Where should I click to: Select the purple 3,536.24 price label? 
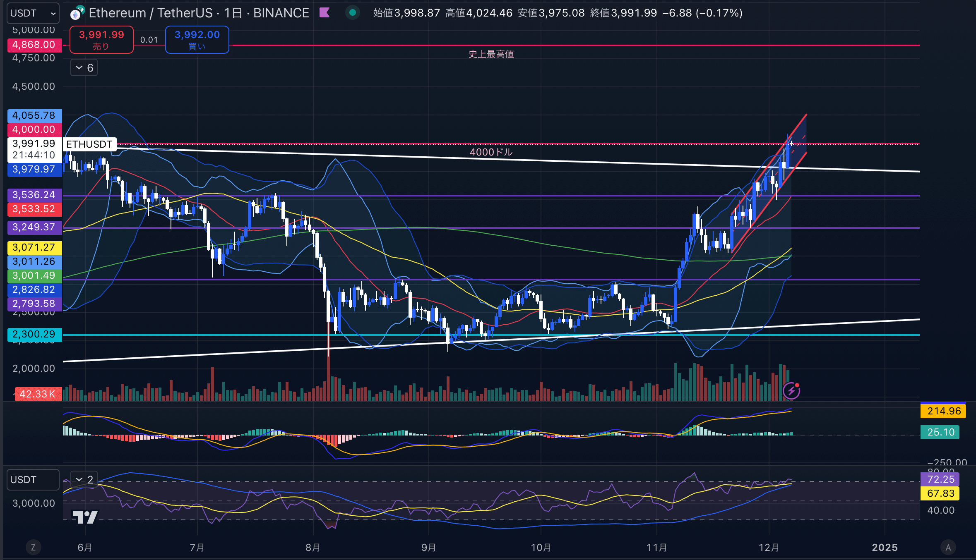coord(35,195)
